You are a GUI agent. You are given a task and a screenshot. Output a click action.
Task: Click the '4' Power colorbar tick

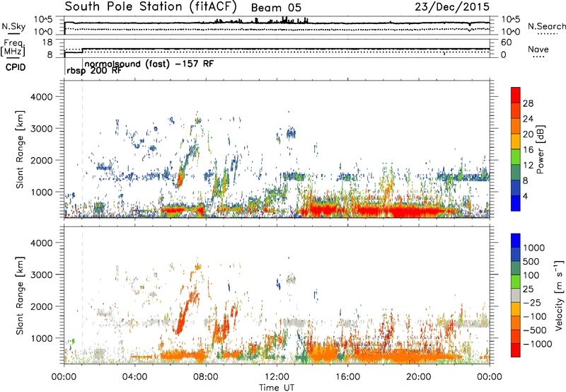[525, 196]
